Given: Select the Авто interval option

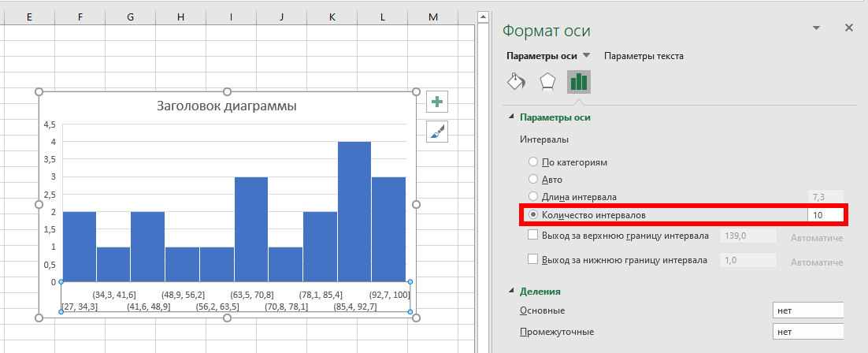Looking at the screenshot, I should [533, 180].
